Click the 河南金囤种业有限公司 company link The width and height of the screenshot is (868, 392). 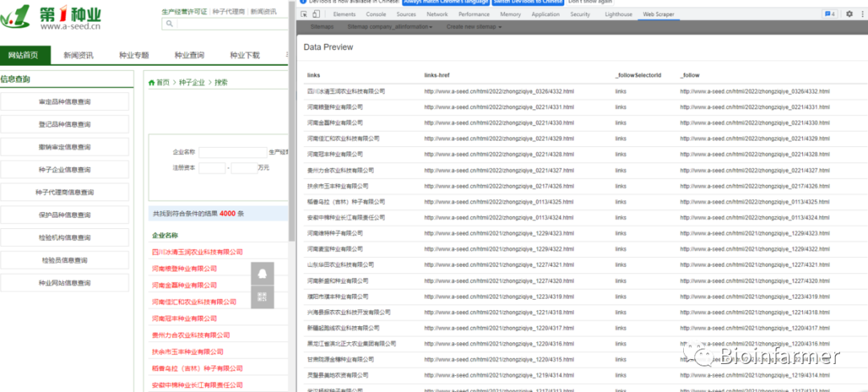[x=184, y=285]
